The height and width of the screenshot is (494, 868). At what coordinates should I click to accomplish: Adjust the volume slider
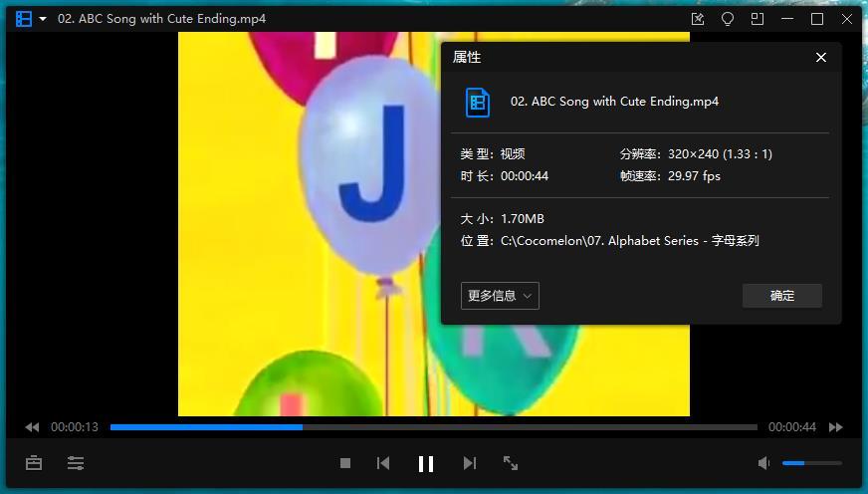(812, 463)
